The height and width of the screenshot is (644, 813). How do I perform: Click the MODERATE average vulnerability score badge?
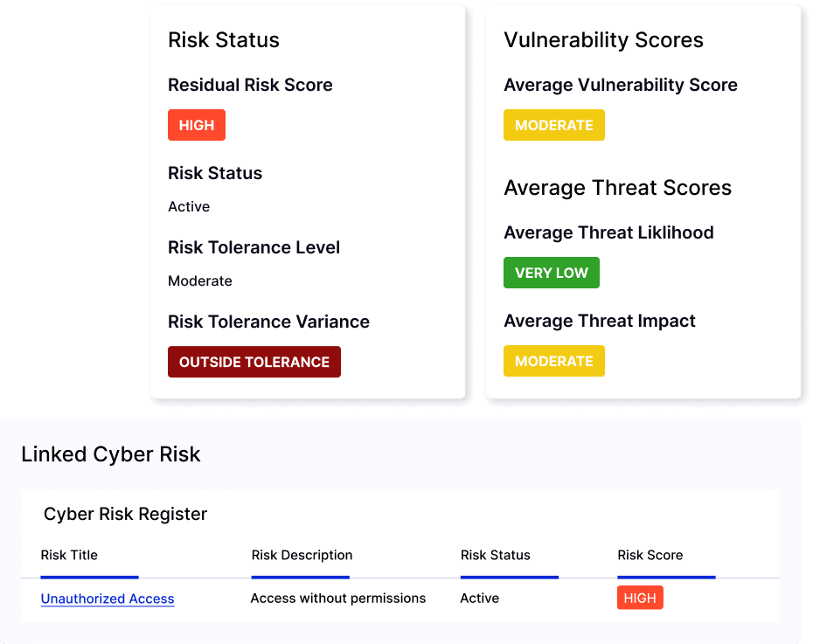pos(554,125)
